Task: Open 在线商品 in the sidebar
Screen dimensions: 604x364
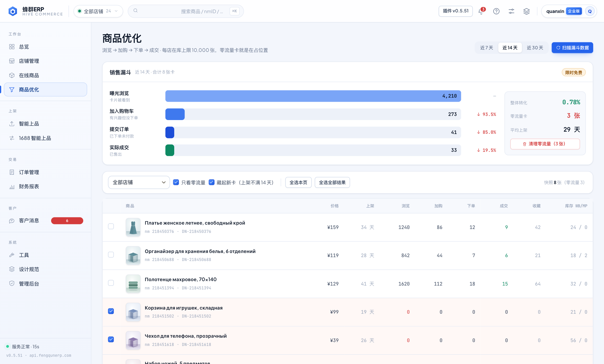Action: [x=45, y=75]
